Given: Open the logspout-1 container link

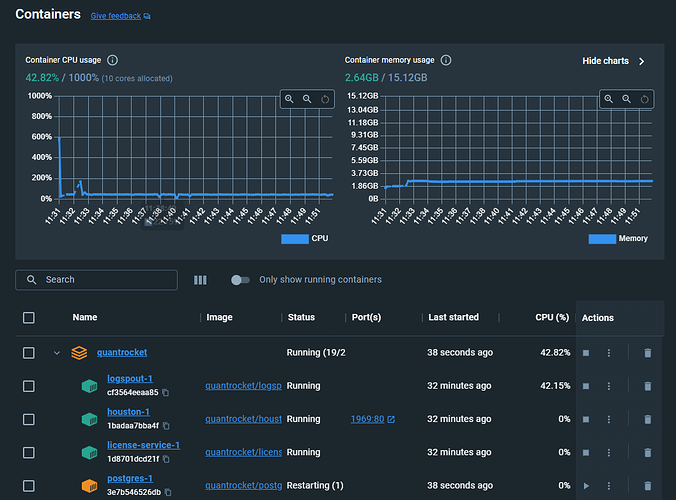Looking at the screenshot, I should pos(130,379).
